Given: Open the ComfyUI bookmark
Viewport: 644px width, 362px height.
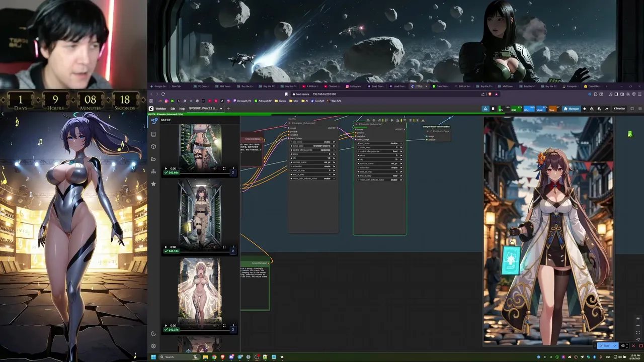Looking at the screenshot, I should [317, 101].
